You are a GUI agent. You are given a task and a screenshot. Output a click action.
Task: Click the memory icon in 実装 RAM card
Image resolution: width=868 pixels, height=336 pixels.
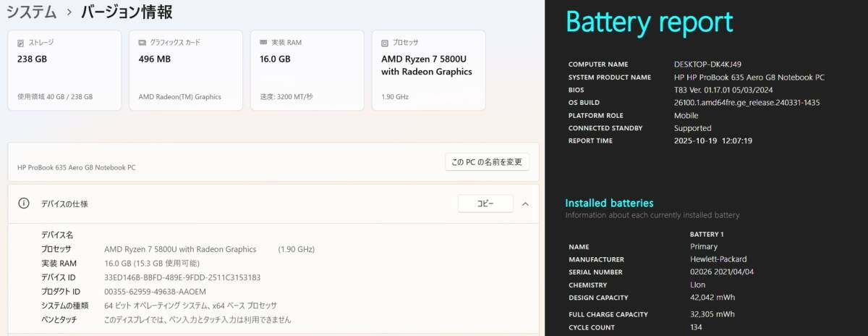click(264, 43)
